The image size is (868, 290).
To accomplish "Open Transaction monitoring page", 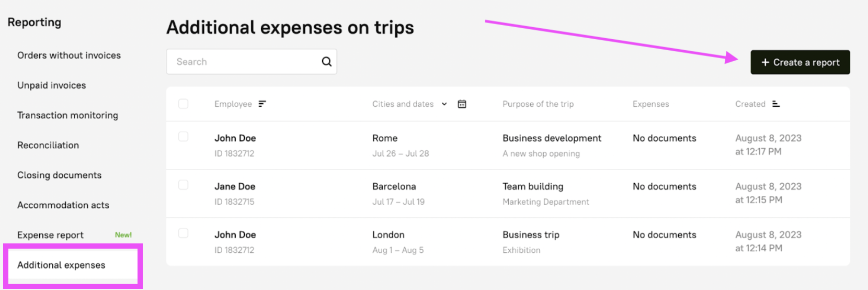I will (67, 115).
